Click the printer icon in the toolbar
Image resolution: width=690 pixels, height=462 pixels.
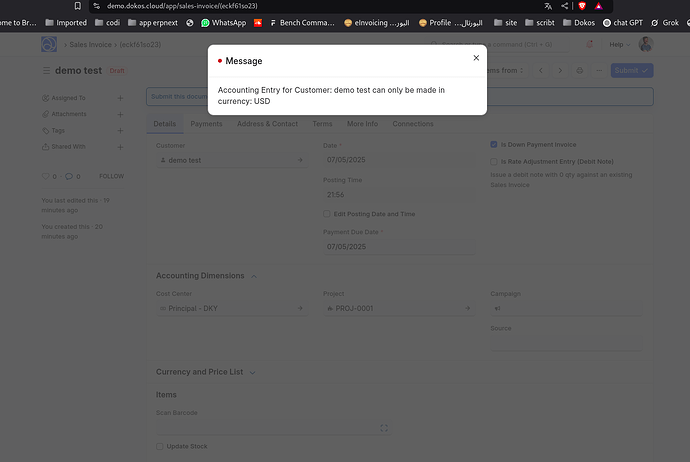(580, 70)
